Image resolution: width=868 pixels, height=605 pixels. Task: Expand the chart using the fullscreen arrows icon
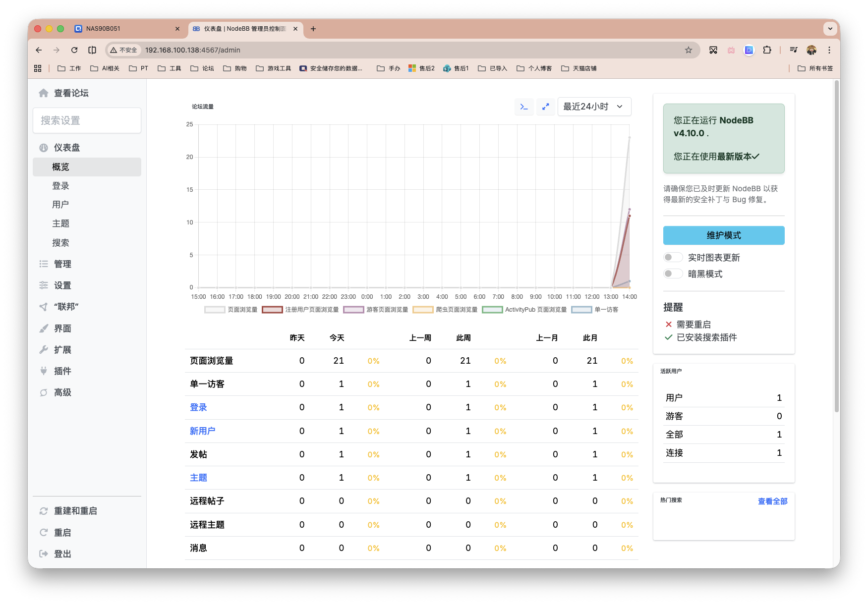(x=545, y=106)
